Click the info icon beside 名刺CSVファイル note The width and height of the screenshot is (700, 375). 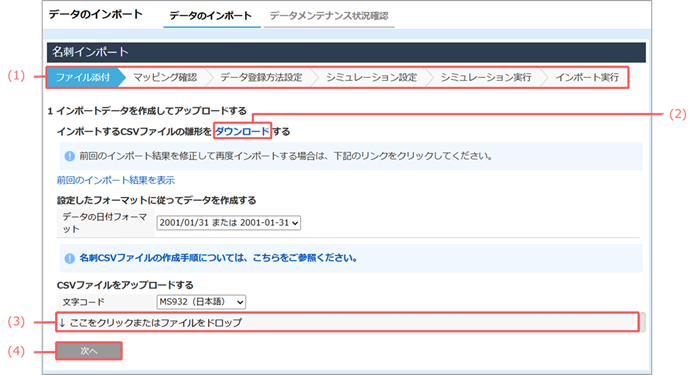pyautogui.click(x=69, y=258)
